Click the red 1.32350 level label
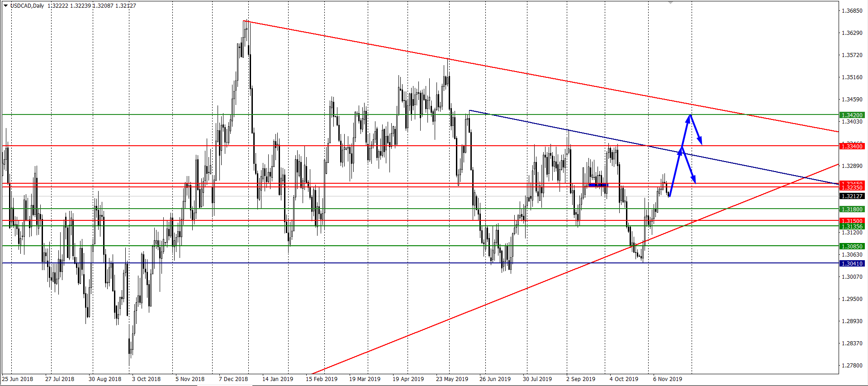Screen dimensions: 868x386 [852, 188]
